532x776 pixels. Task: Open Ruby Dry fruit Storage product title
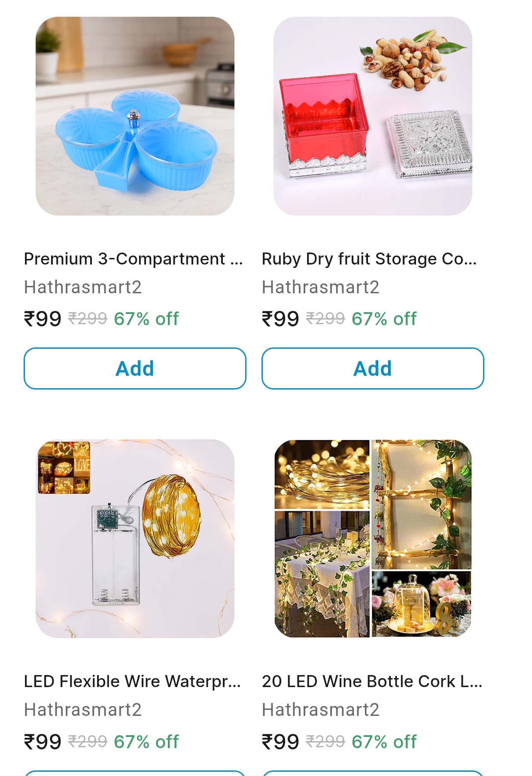[369, 259]
